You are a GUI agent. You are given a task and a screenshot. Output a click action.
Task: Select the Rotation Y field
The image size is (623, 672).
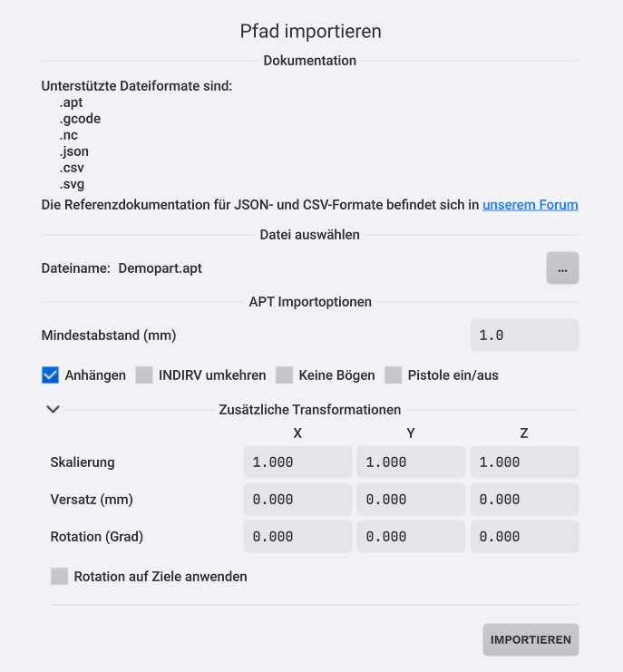click(411, 537)
